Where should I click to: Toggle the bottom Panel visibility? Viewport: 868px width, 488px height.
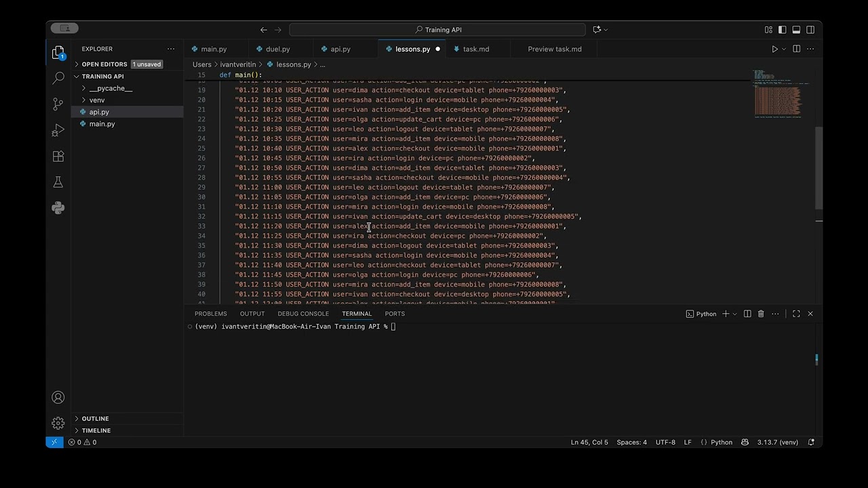coord(796,30)
